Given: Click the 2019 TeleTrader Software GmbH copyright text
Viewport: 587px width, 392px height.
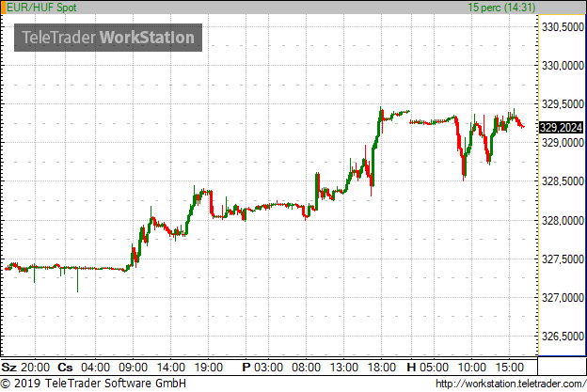Looking at the screenshot, I should pos(93,384).
